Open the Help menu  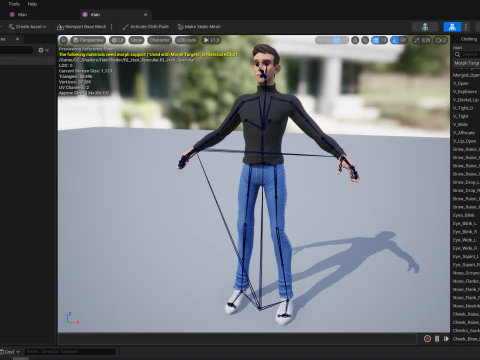click(32, 4)
